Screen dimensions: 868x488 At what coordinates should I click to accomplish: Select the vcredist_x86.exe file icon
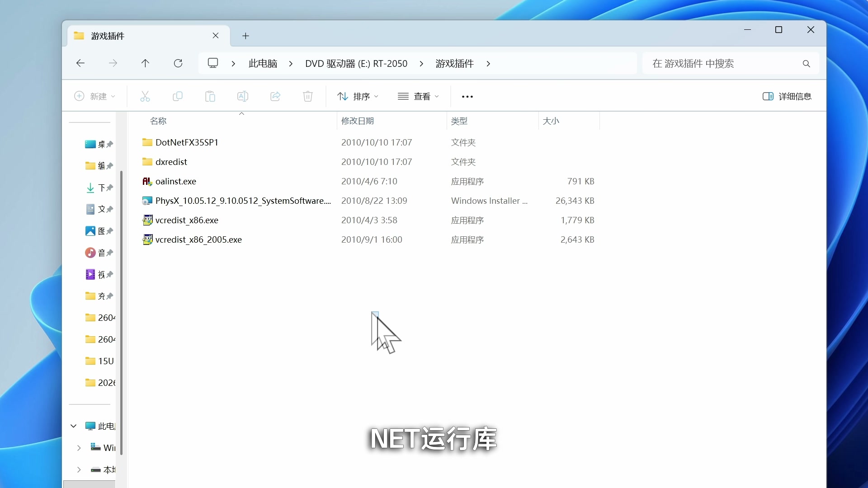point(147,220)
